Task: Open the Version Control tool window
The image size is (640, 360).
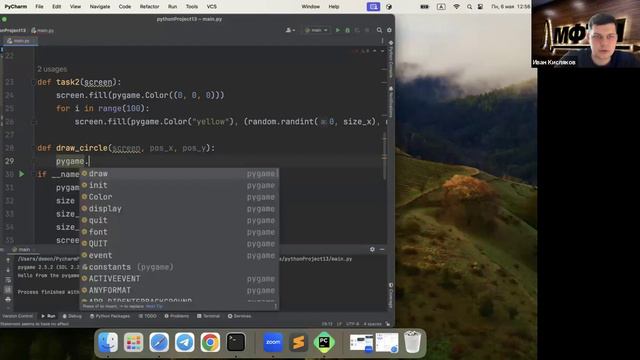Action: pyautogui.click(x=17, y=316)
